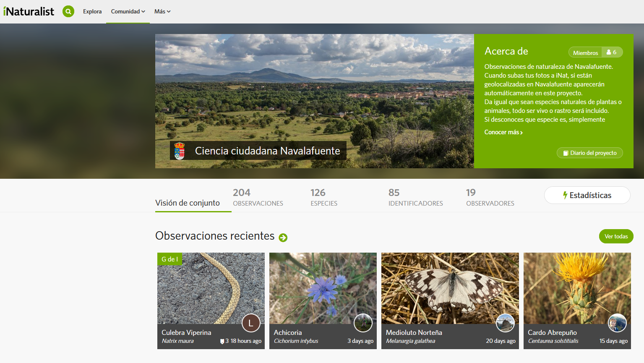This screenshot has width=644, height=363.
Task: Click the Culebra Viperina name link
Action: pos(186,332)
